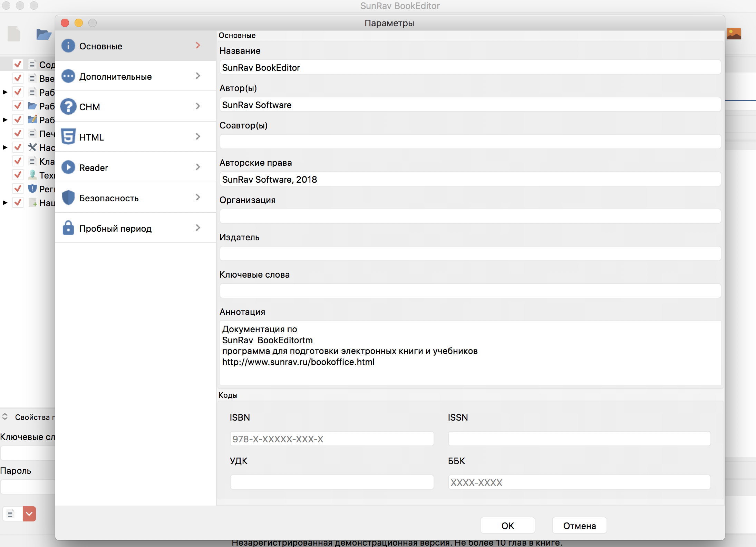Viewport: 756px width, 547px height.
Task: Confirm the dialog with OK
Action: (508, 525)
